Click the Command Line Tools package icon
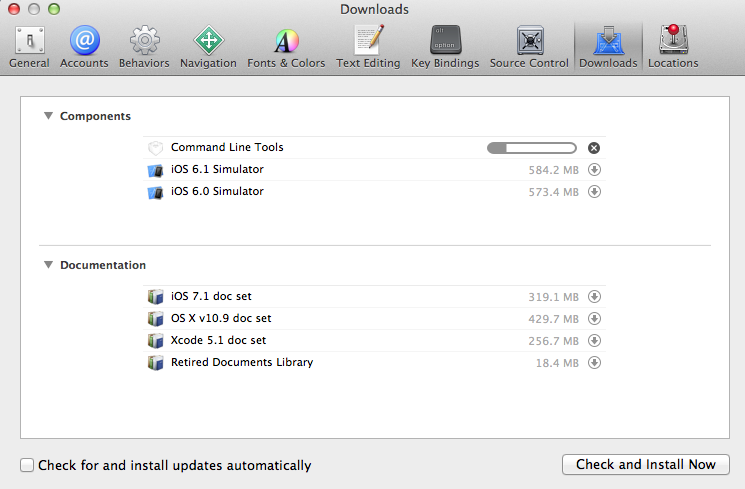The image size is (745, 489). (155, 148)
